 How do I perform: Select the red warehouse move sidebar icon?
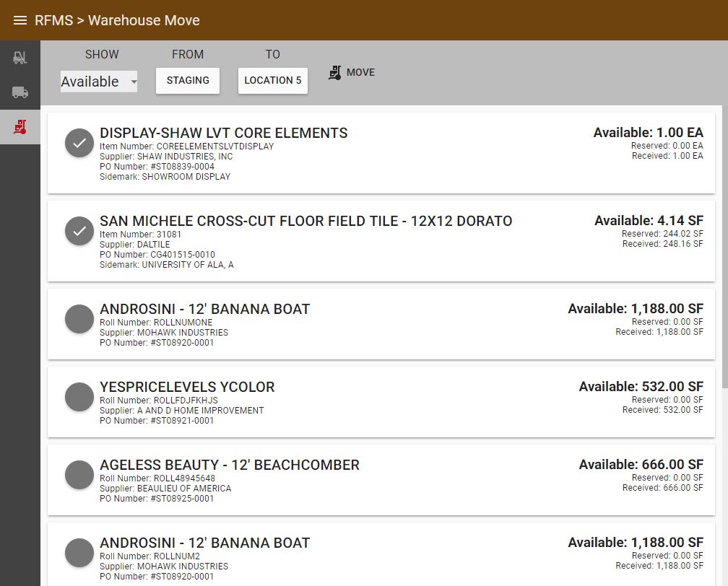pyautogui.click(x=20, y=127)
